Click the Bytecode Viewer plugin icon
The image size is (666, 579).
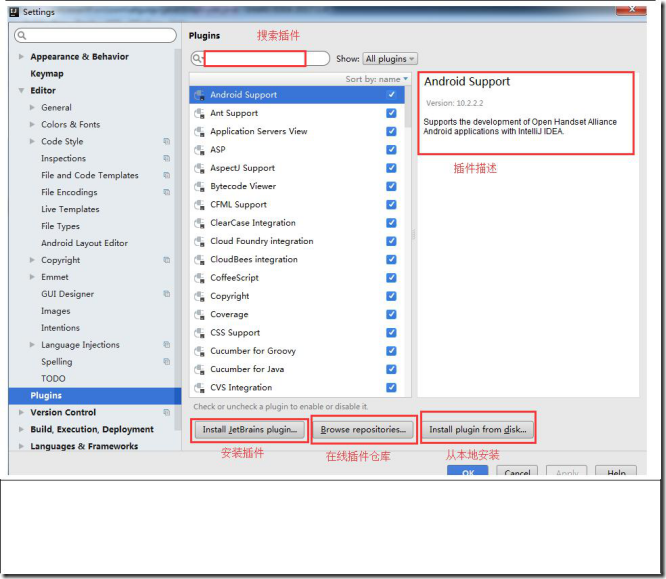tap(199, 186)
